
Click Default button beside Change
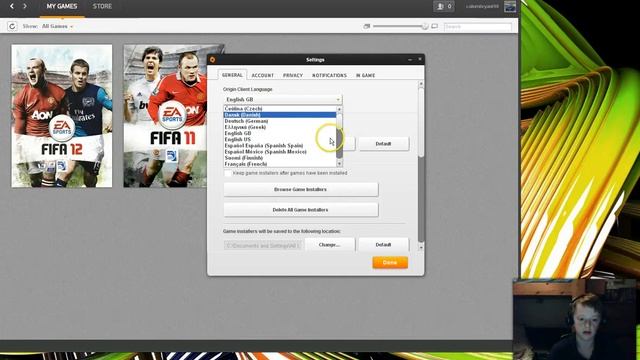coord(383,244)
